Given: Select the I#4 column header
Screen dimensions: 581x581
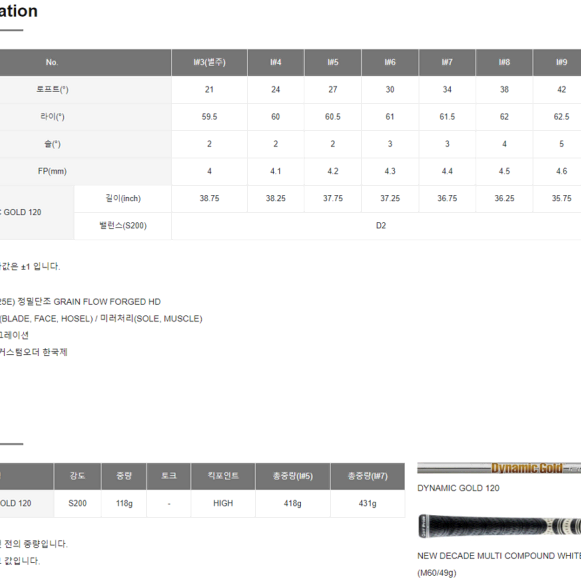Looking at the screenshot, I should [276, 62].
